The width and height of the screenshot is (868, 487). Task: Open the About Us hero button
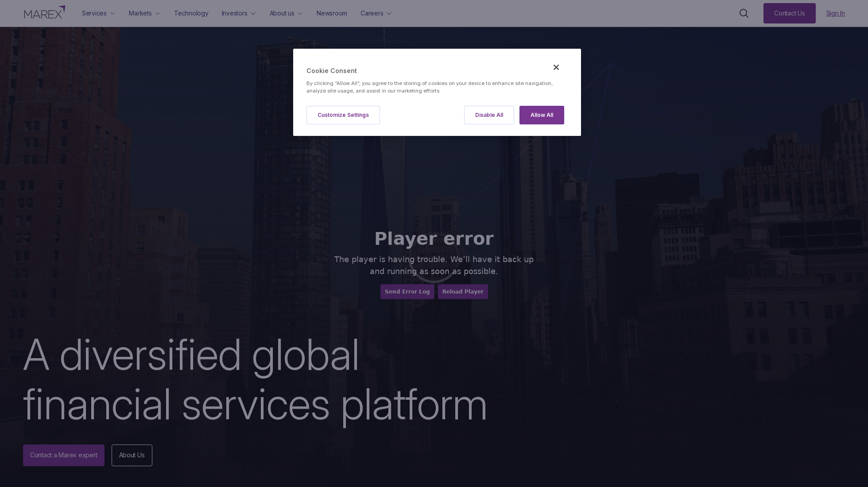[x=132, y=455]
